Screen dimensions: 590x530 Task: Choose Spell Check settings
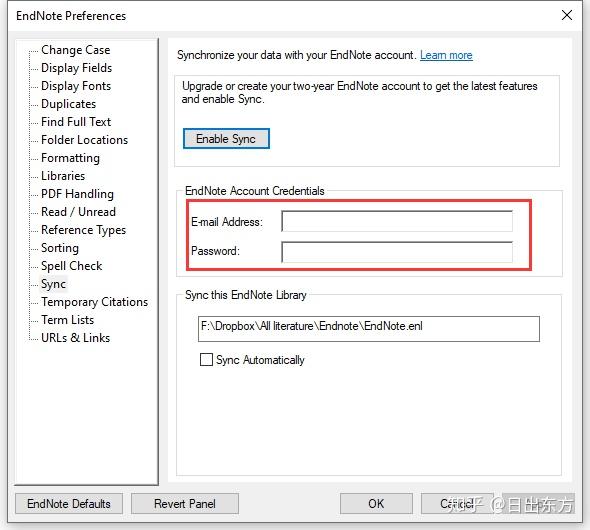click(71, 266)
